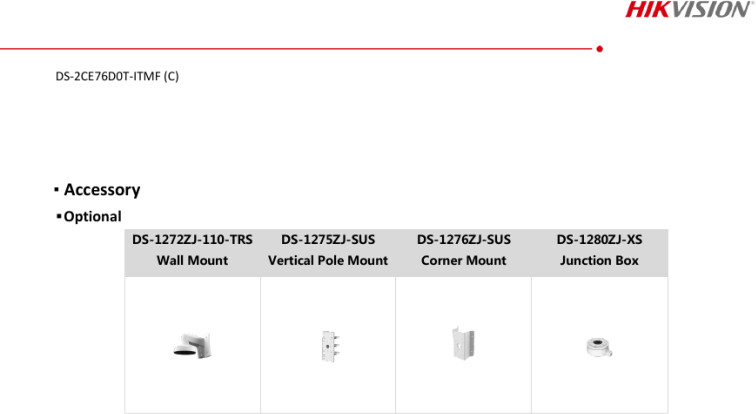Select the corner mount bracket image

click(463, 343)
